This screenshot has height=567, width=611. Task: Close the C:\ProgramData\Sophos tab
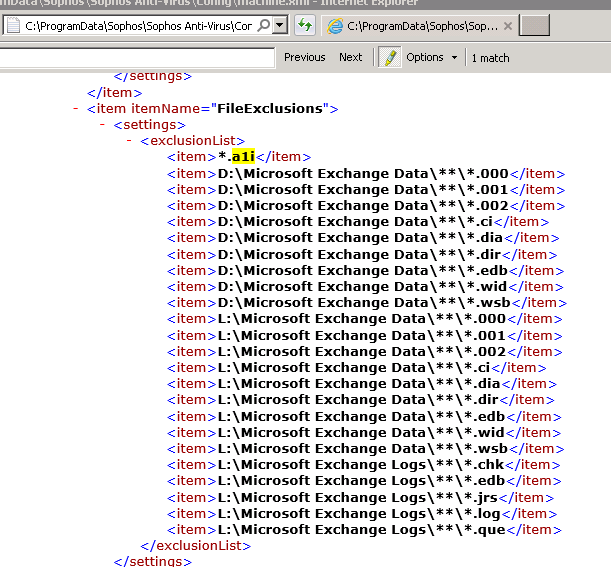click(x=507, y=26)
